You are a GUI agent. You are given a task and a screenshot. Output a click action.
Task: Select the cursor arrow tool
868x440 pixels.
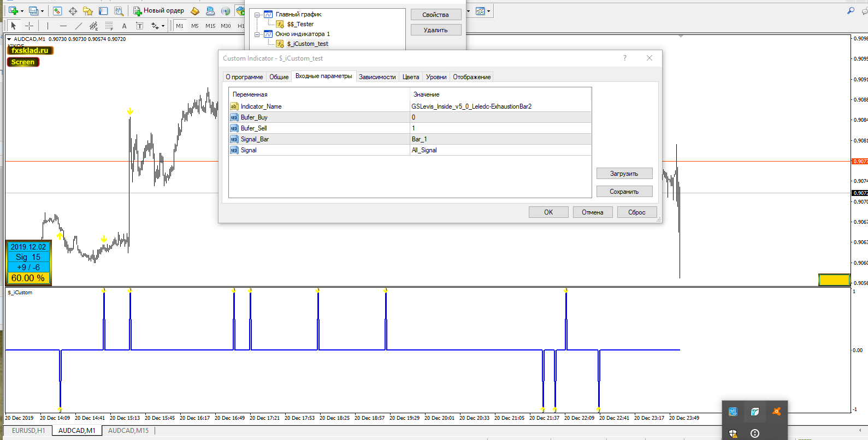[14, 26]
